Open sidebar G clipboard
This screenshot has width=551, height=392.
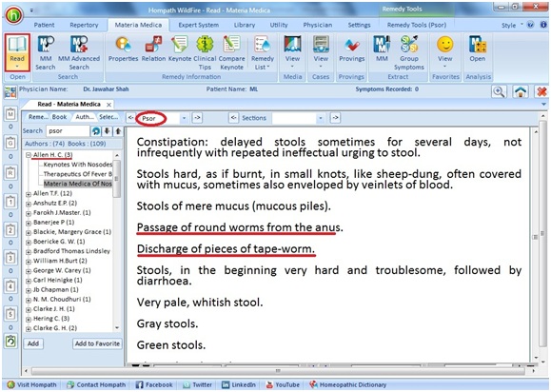(x=10, y=143)
